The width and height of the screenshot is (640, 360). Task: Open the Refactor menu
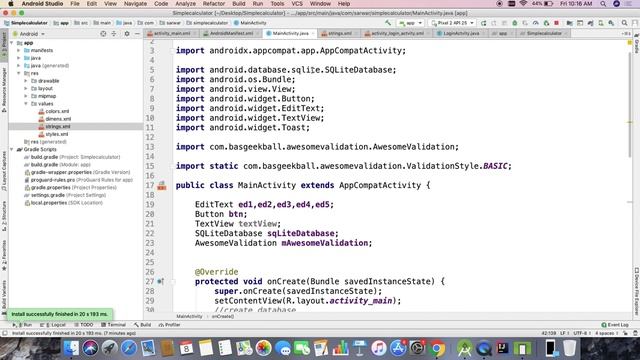pyautogui.click(x=214, y=4)
